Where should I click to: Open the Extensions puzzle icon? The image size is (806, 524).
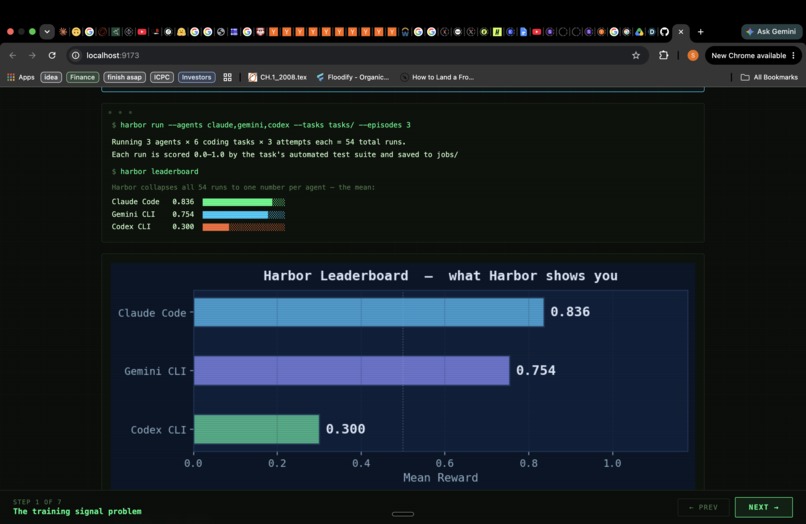click(x=664, y=56)
